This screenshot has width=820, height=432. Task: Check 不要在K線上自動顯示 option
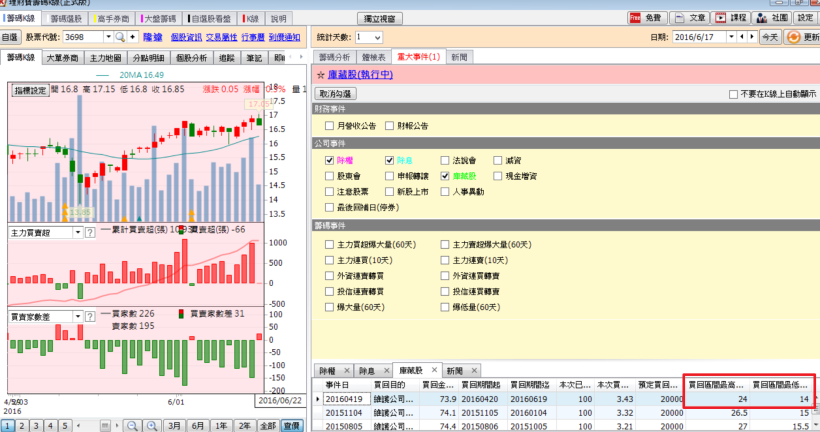[x=733, y=94]
